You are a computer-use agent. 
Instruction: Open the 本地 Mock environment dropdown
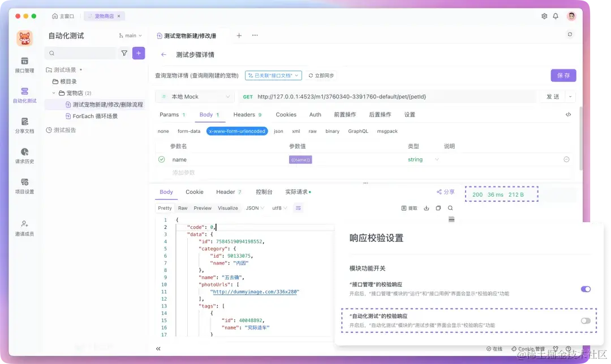(194, 96)
